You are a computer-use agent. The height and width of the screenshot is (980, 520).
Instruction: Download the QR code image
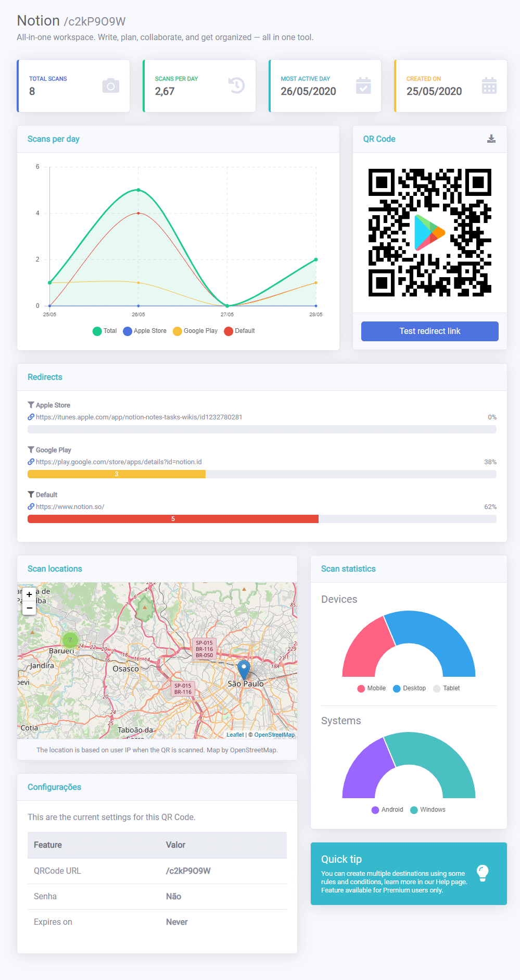[491, 139]
